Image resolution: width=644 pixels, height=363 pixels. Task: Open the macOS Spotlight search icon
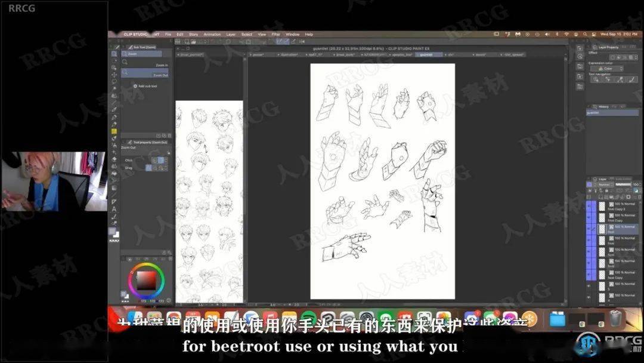pyautogui.click(x=585, y=34)
